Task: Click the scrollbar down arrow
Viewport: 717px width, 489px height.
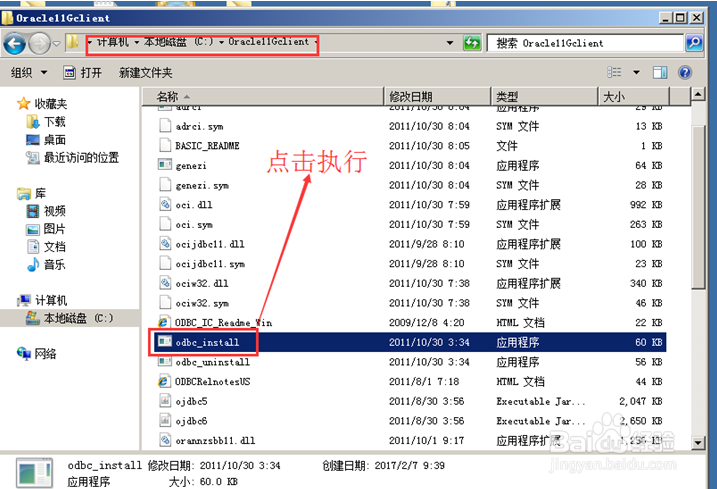Action: [698, 442]
